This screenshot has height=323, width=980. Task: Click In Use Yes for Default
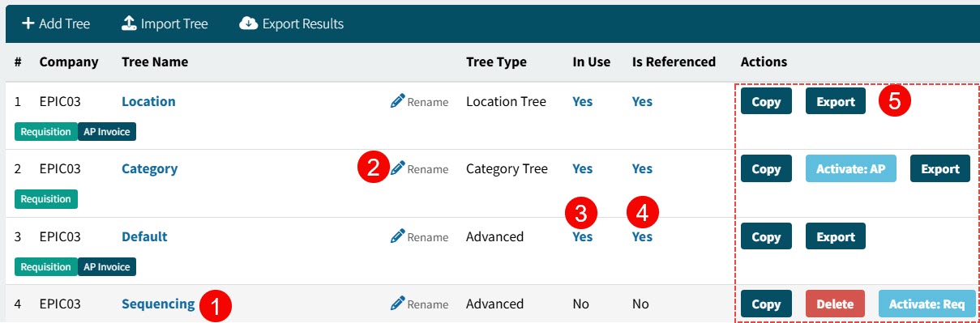pyautogui.click(x=582, y=236)
